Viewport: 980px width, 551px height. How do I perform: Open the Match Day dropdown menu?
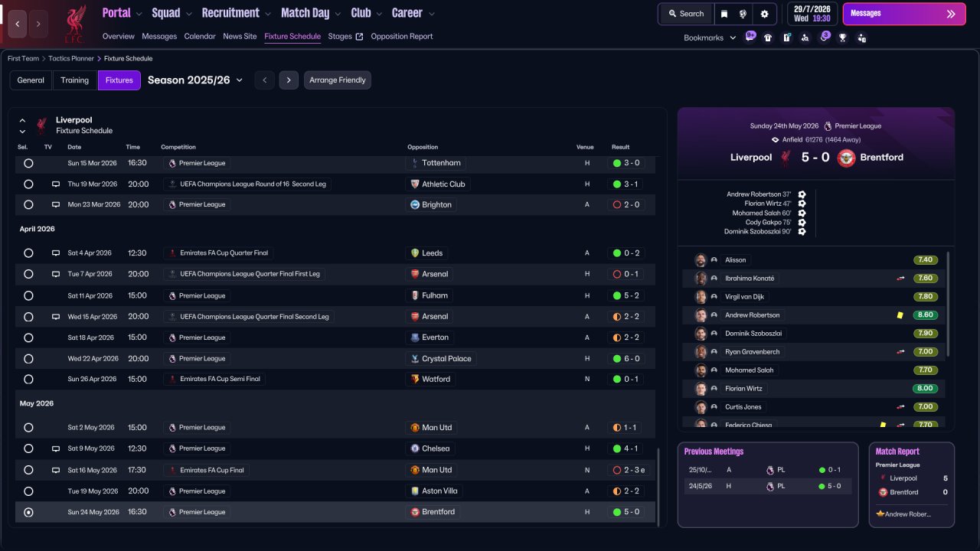point(311,13)
